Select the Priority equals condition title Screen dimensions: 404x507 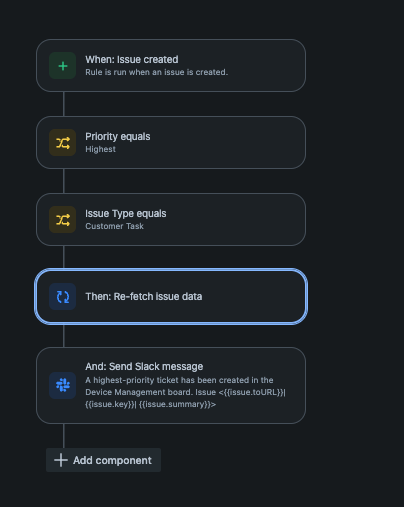pos(118,137)
